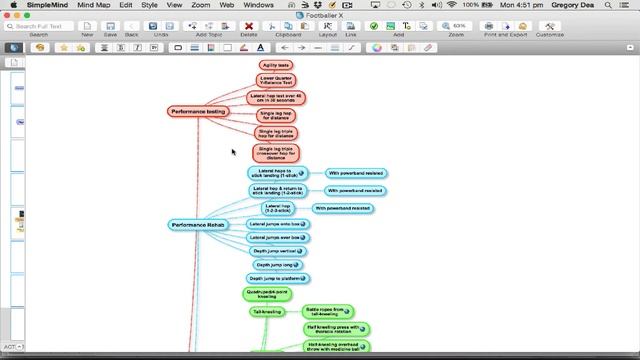Screen dimensions: 640x360
Task: Click the left arrow style icon
Action: 284,48
